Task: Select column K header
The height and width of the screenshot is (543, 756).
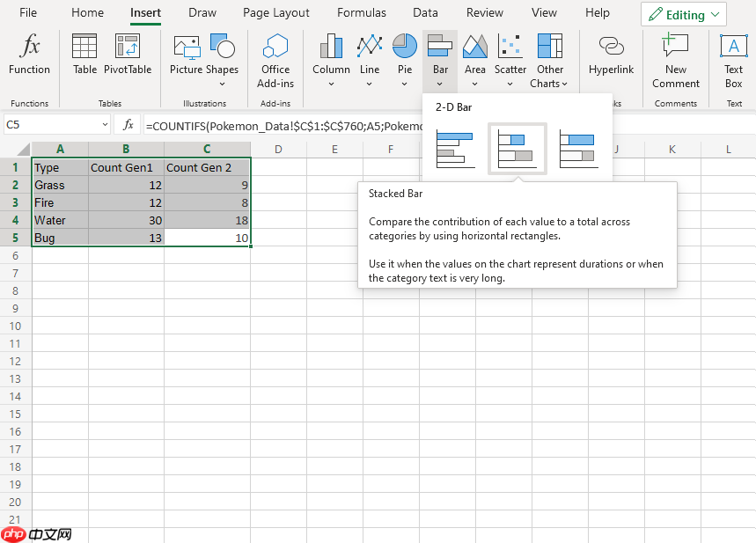Action: [672, 149]
